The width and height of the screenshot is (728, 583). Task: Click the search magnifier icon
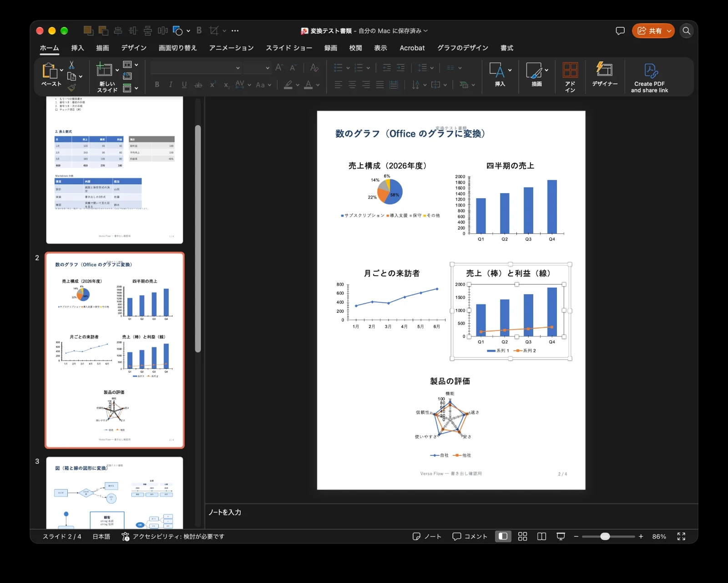[x=687, y=31]
